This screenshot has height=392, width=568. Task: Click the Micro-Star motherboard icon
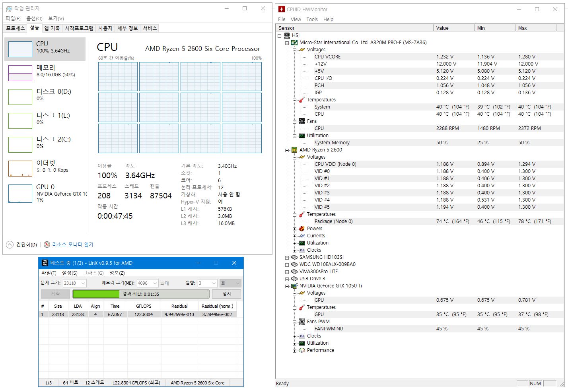click(294, 43)
